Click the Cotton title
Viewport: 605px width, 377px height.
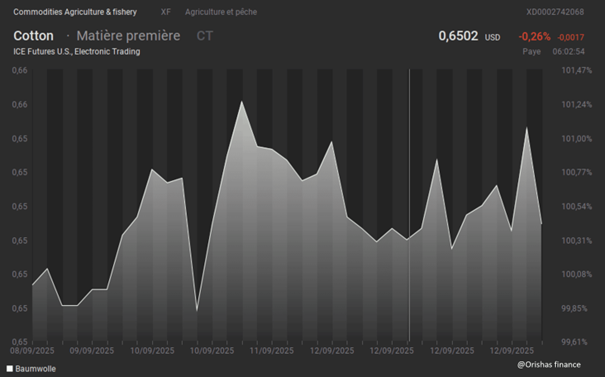pos(34,36)
